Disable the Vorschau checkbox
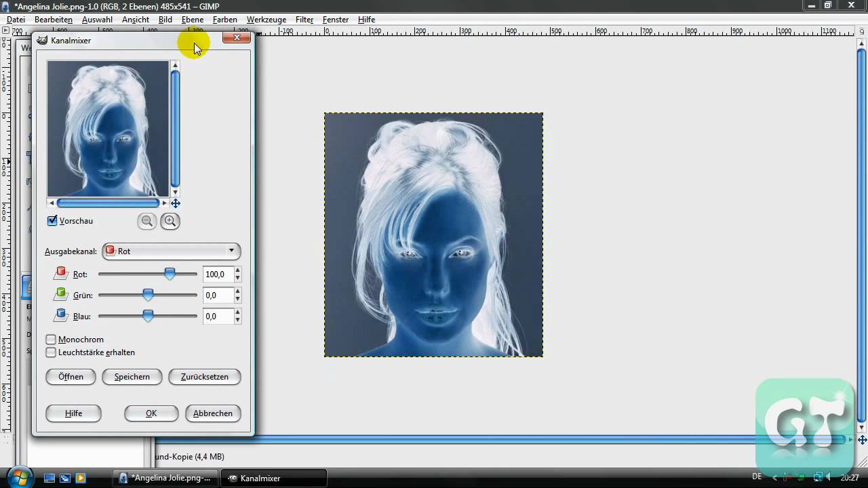 coord(52,221)
